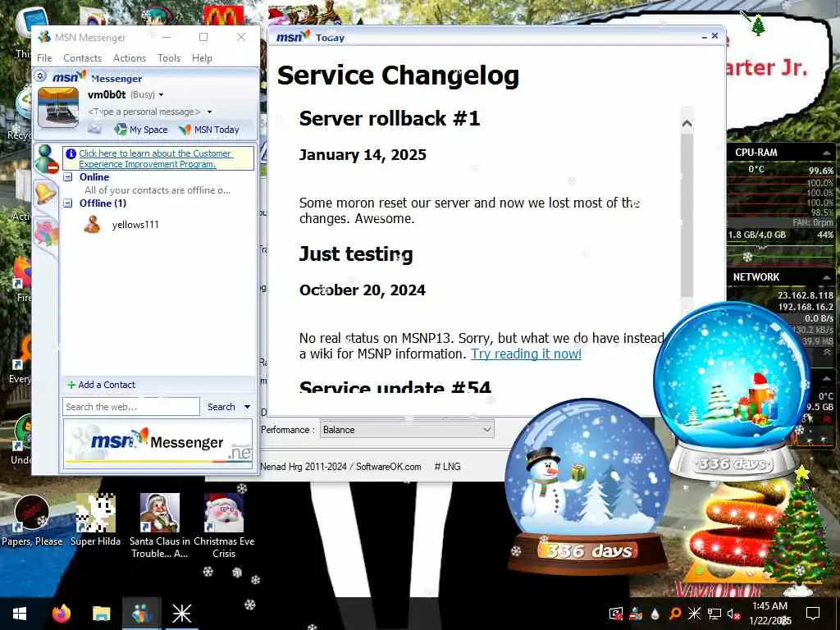
Task: Click the Customer Experience Improvement Program link
Action: tap(155, 158)
